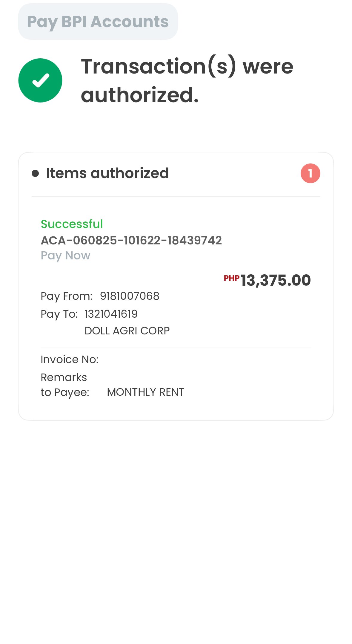Image resolution: width=352 pixels, height=644 pixels.
Task: Click the Pay To label
Action: (x=59, y=314)
